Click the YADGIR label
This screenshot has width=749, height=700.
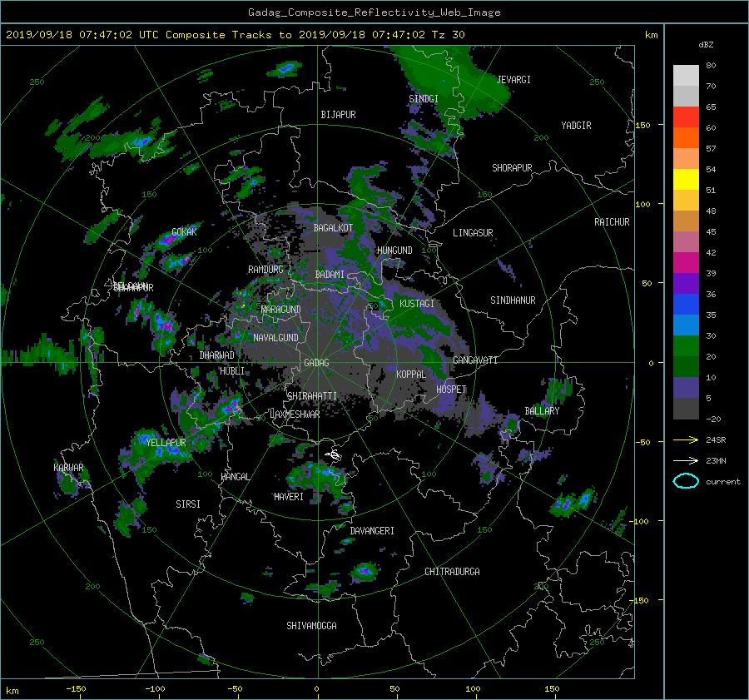[576, 126]
